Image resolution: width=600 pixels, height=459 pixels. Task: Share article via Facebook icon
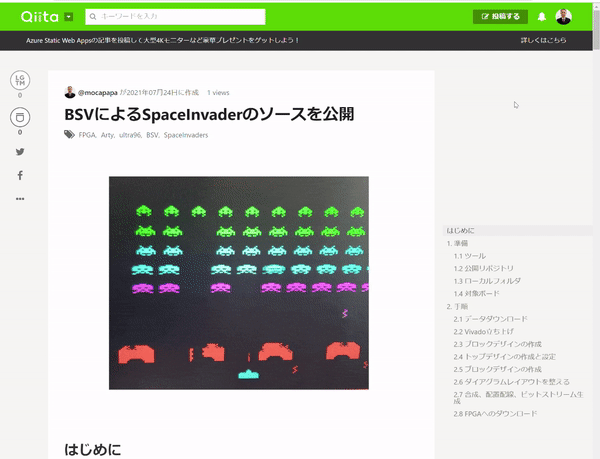pos(20,175)
